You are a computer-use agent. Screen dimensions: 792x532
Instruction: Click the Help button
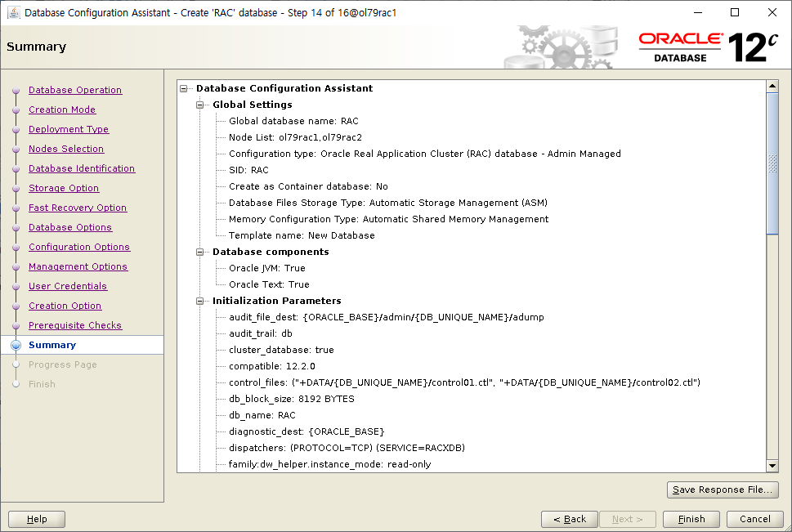pos(37,519)
